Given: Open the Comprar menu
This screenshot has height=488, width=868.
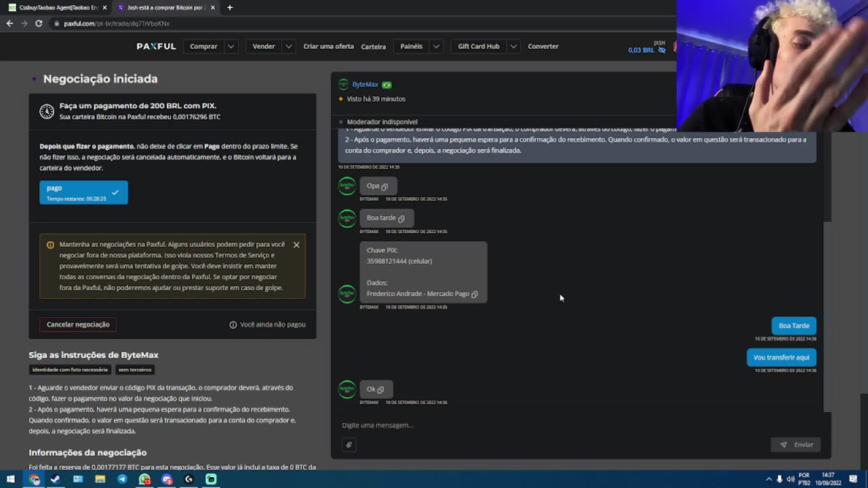Looking at the screenshot, I should [x=203, y=46].
